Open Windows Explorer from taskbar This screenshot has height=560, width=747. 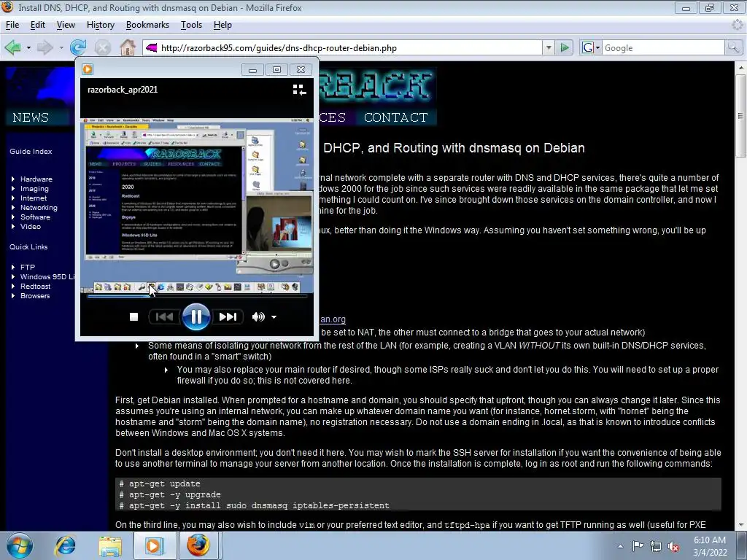coord(110,545)
